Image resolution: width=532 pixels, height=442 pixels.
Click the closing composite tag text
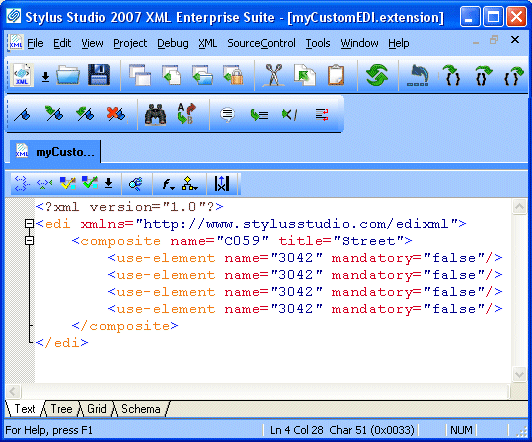pyautogui.click(x=125, y=326)
